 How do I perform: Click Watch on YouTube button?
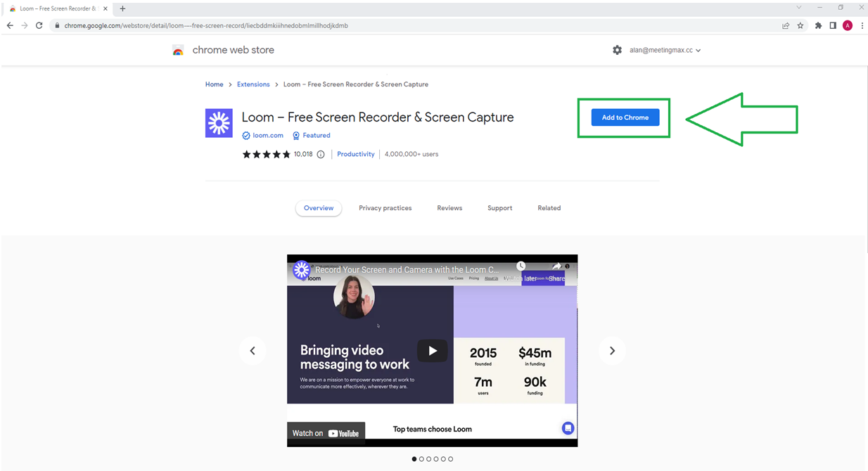326,433
